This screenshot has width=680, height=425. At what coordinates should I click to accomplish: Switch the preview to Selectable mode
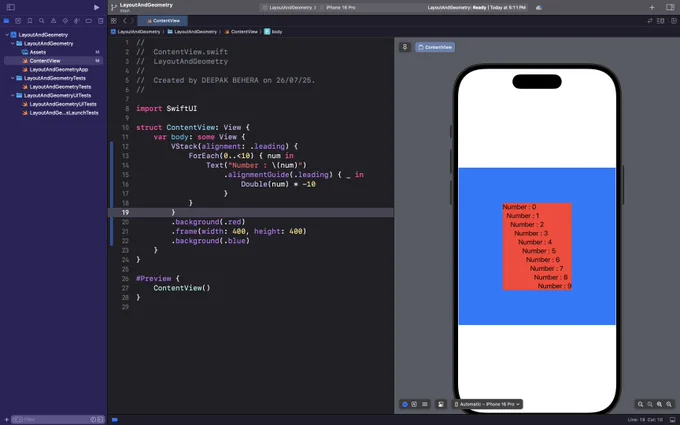pos(414,404)
